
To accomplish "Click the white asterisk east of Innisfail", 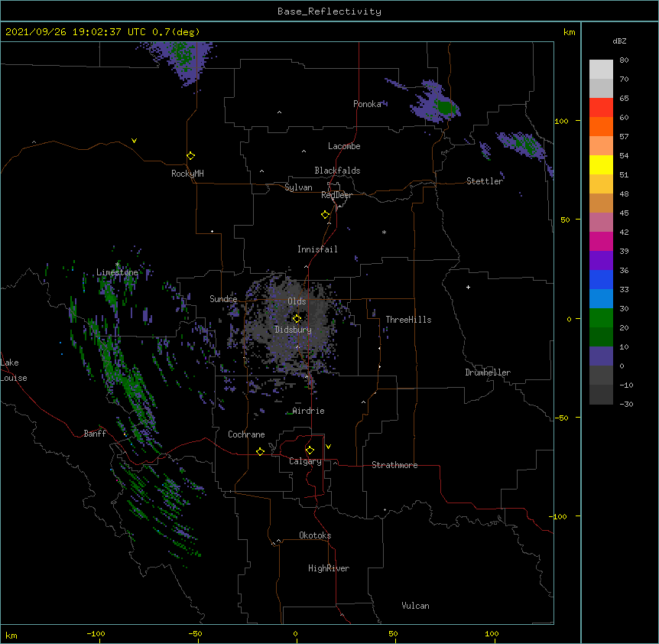I will 384,233.
